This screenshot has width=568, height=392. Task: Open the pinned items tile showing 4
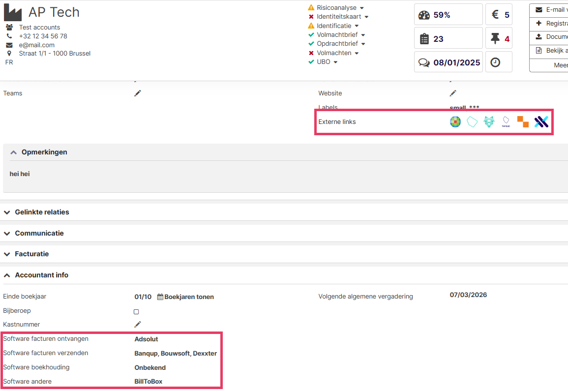pos(499,38)
